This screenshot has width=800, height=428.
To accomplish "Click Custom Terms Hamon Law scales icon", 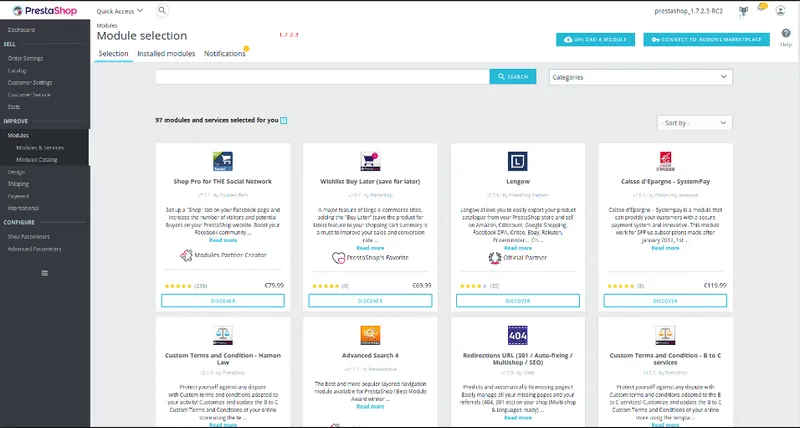I will 223,335.
